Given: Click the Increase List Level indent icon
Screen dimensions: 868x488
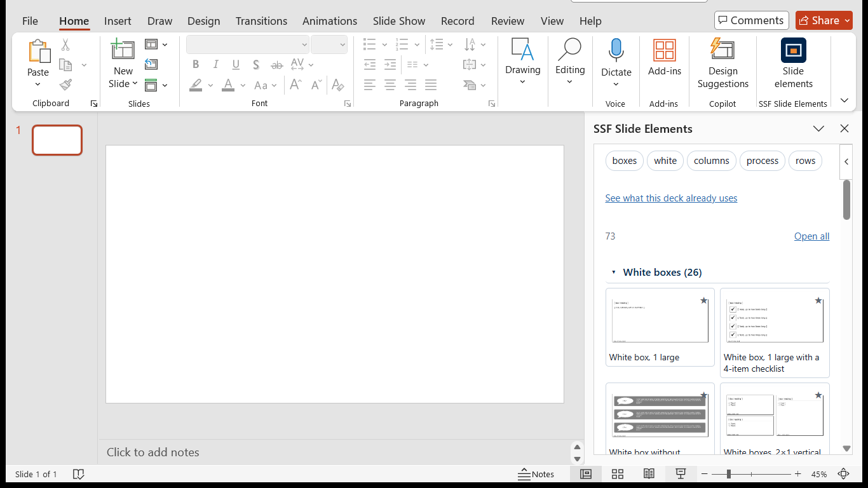Looking at the screenshot, I should point(390,65).
